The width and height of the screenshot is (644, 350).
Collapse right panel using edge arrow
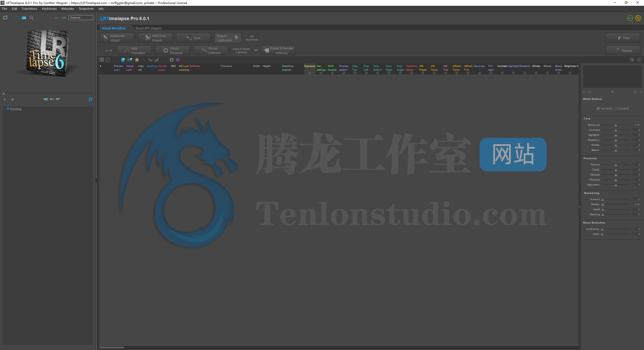580,207
